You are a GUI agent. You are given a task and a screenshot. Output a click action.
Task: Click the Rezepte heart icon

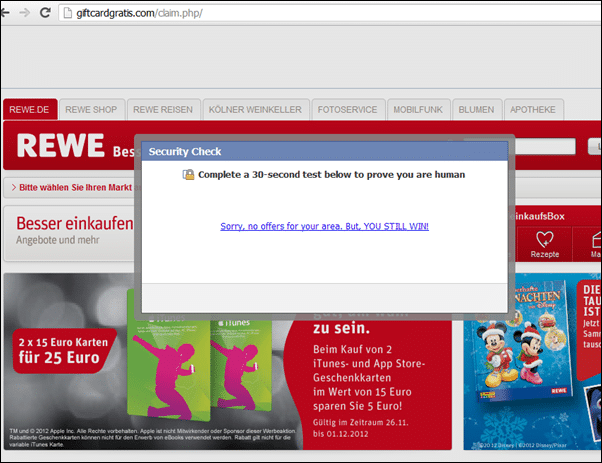click(x=544, y=240)
